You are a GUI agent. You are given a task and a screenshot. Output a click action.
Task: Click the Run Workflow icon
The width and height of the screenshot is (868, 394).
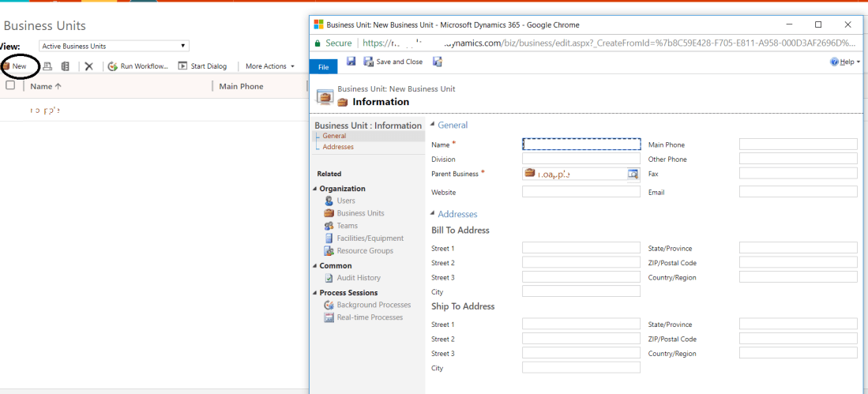(113, 66)
